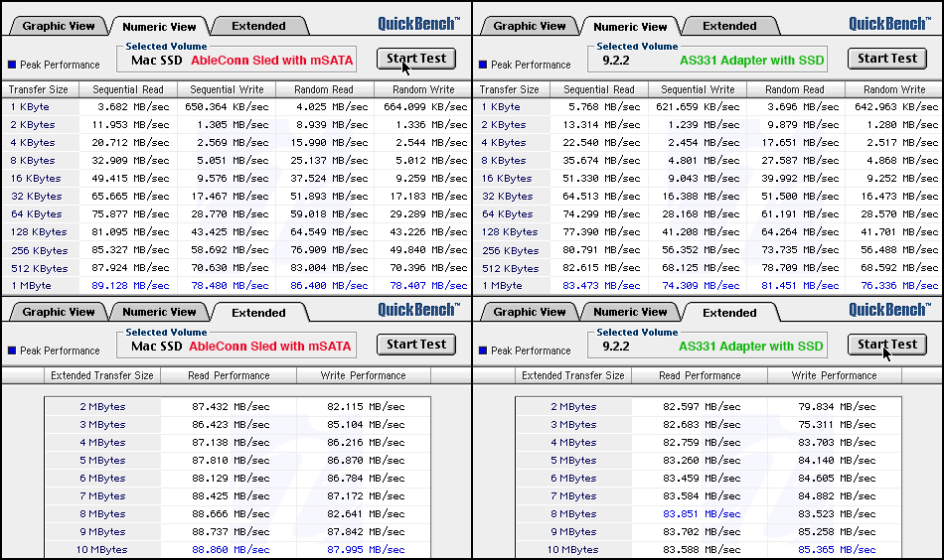Click Sequential Write header in Mac SSD panel
The height and width of the screenshot is (560, 944).
pos(227,89)
